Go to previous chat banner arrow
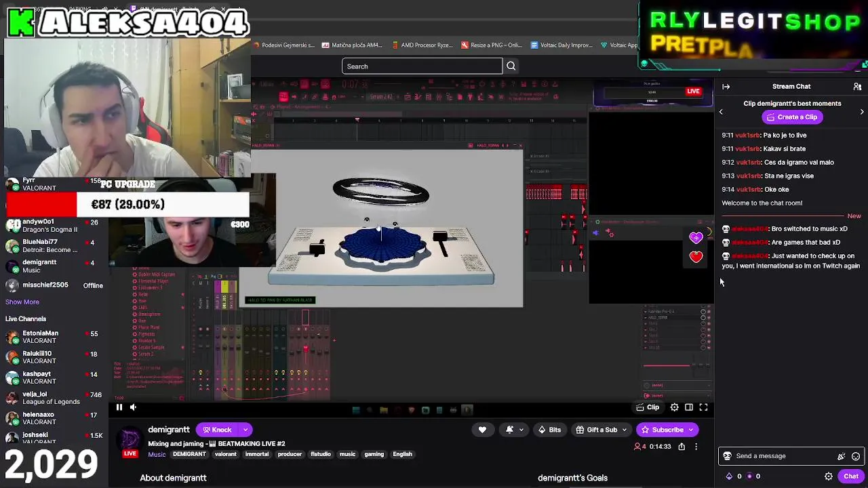The width and height of the screenshot is (868, 488). pos(721,112)
